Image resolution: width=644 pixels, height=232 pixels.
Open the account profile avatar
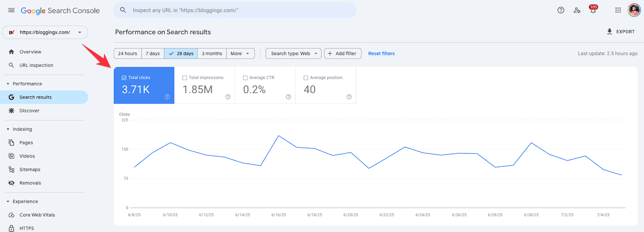(634, 10)
